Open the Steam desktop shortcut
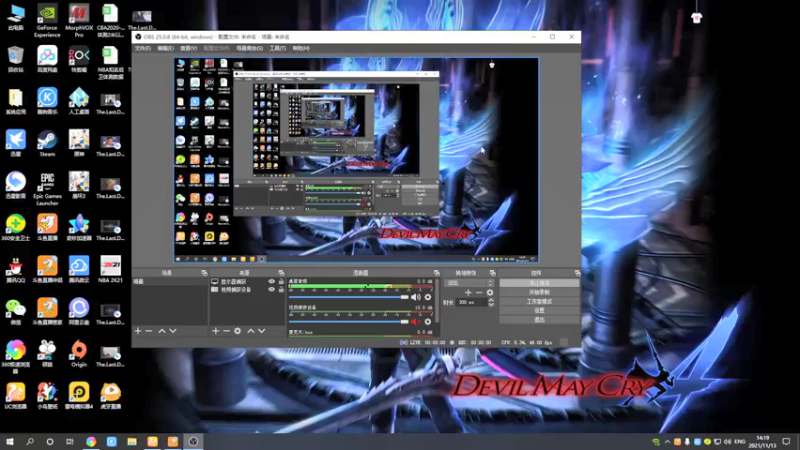 coord(47,143)
